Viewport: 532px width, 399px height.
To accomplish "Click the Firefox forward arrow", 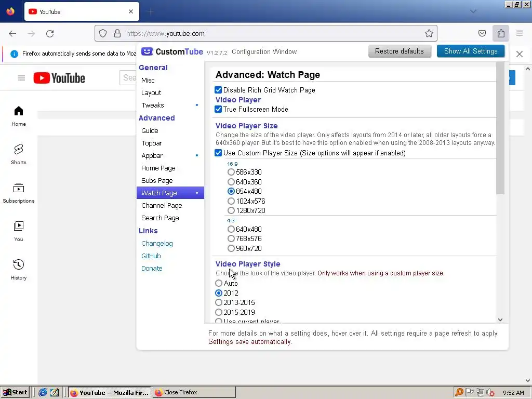I will (x=31, y=33).
